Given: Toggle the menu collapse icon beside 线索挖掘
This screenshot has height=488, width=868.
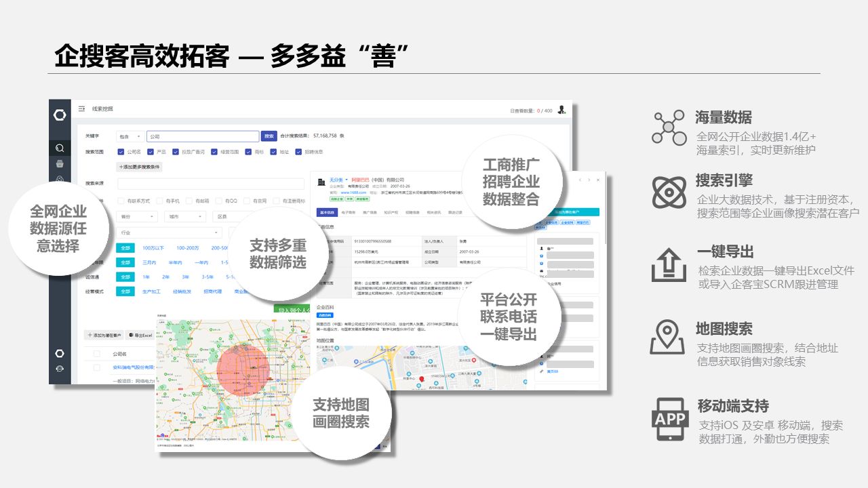Looking at the screenshot, I should [x=81, y=108].
